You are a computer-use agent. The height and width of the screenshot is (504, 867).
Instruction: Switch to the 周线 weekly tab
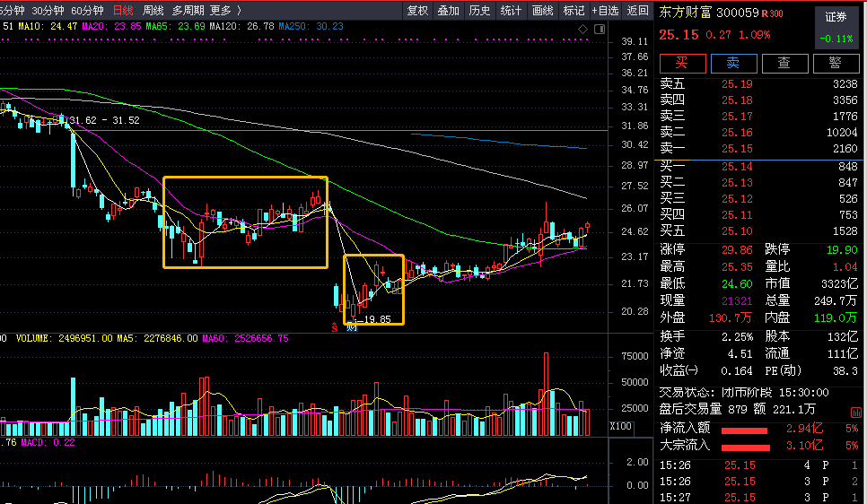(x=153, y=10)
